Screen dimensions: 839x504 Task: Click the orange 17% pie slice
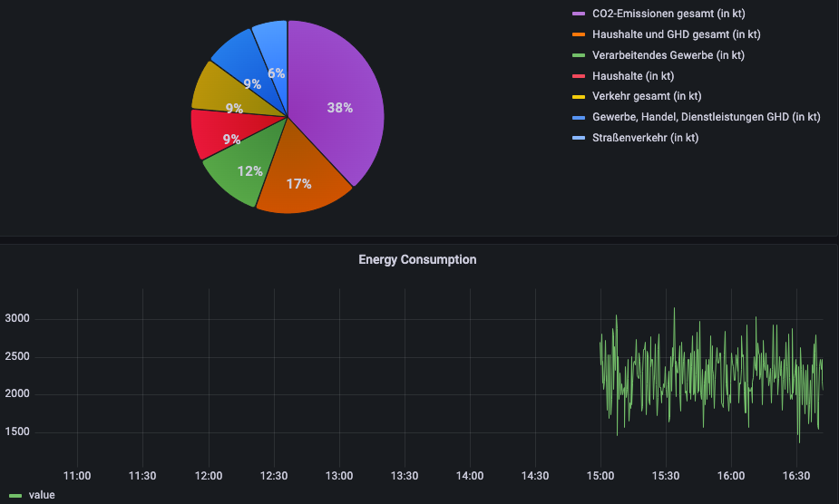pyautogui.click(x=299, y=179)
